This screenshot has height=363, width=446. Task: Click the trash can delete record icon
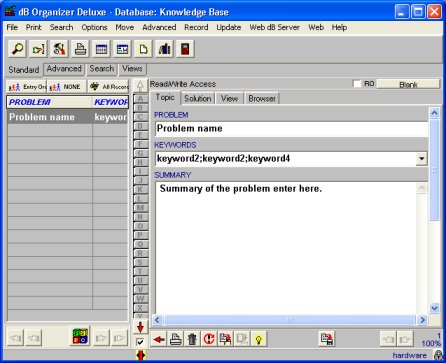(x=192, y=339)
